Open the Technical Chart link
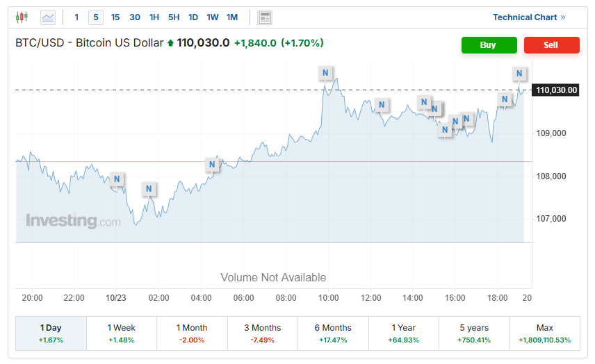 click(529, 17)
